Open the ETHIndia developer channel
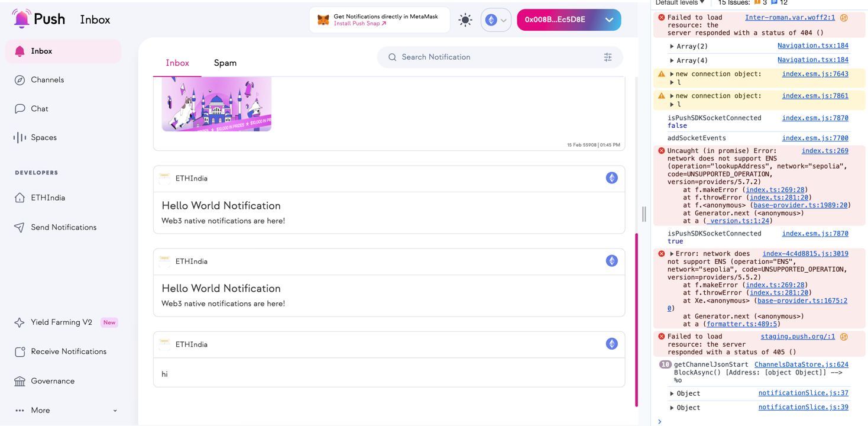The image size is (868, 426). pyautogui.click(x=40, y=198)
